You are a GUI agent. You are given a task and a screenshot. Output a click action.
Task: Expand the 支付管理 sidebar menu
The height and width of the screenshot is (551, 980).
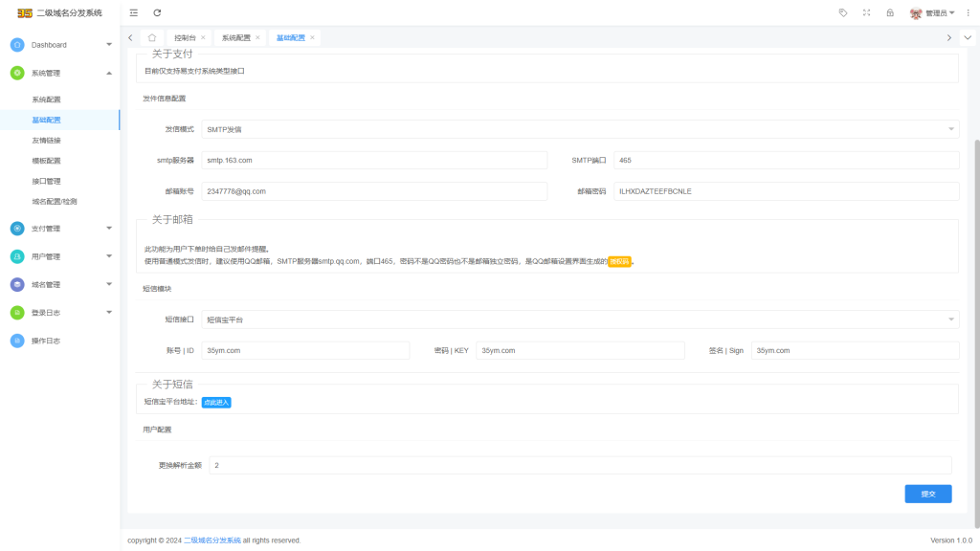coord(59,229)
